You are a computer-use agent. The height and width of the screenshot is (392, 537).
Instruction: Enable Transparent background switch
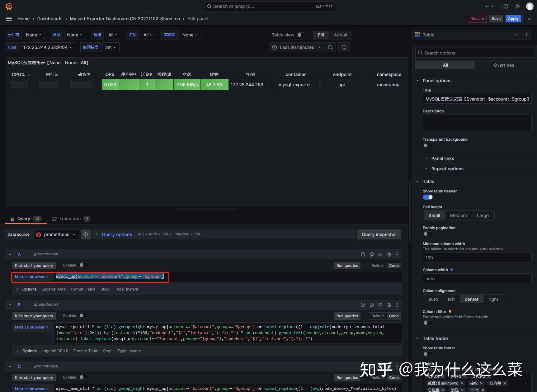tap(427, 145)
